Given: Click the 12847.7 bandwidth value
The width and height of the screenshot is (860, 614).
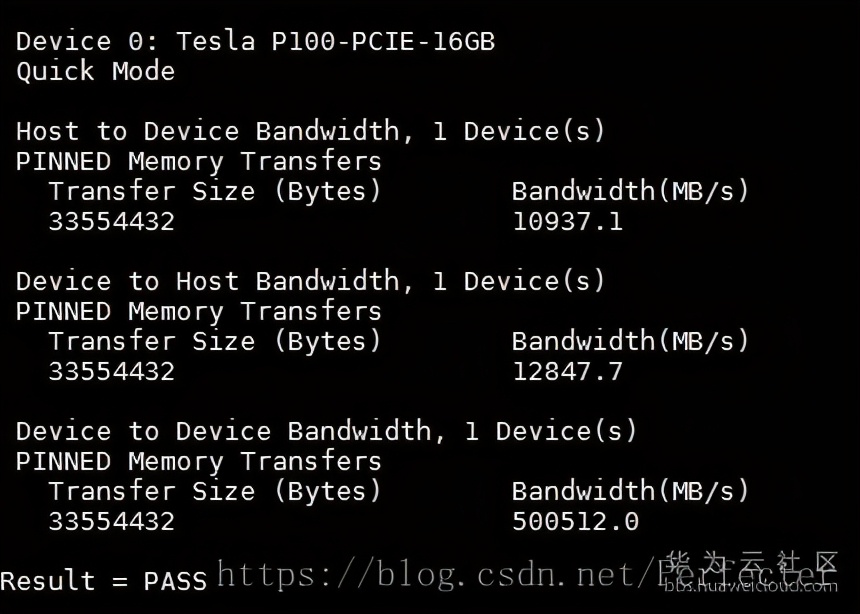Looking at the screenshot, I should pos(568,371).
